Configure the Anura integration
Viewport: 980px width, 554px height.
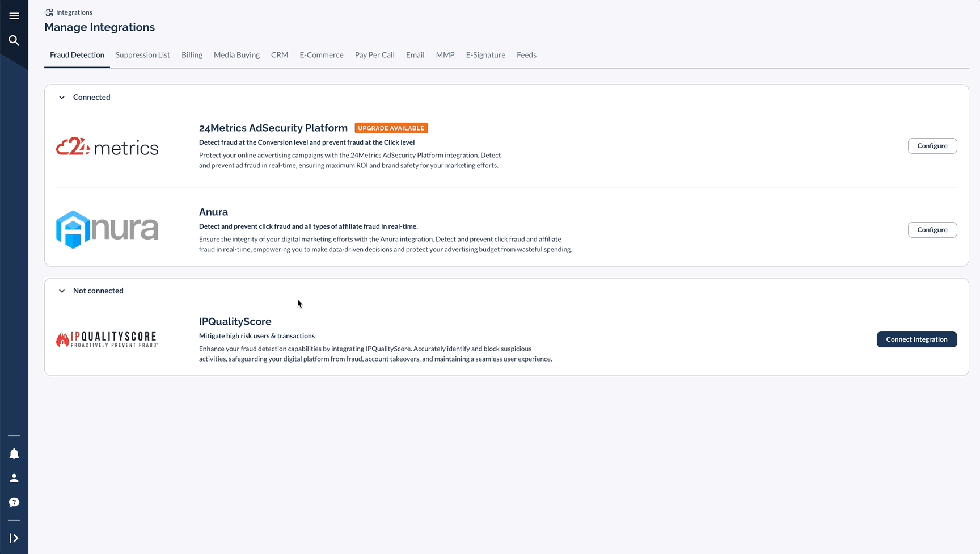pyautogui.click(x=932, y=230)
